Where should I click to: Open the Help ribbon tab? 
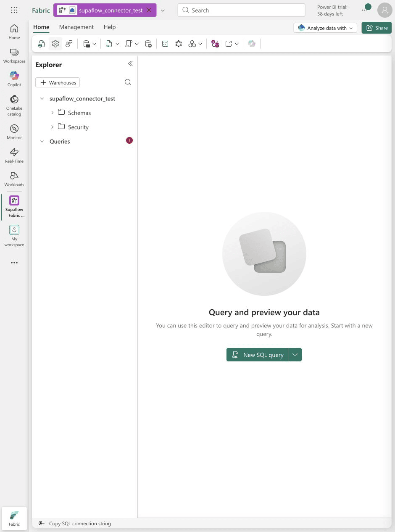[x=110, y=27]
